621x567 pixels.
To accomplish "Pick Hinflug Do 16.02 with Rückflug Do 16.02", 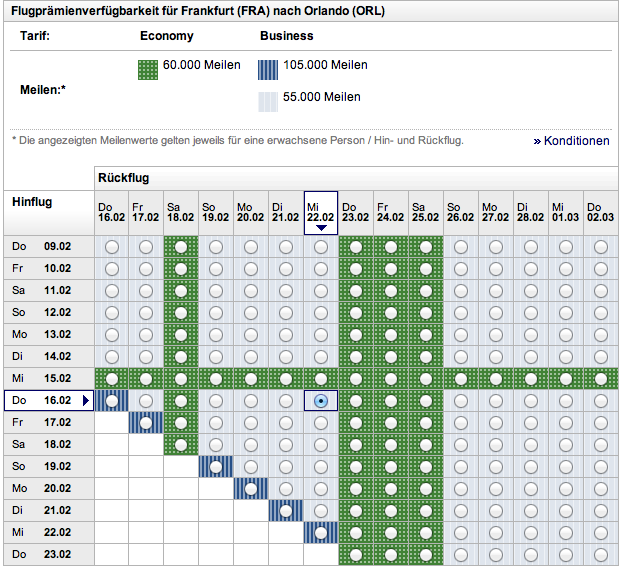I will (x=111, y=401).
